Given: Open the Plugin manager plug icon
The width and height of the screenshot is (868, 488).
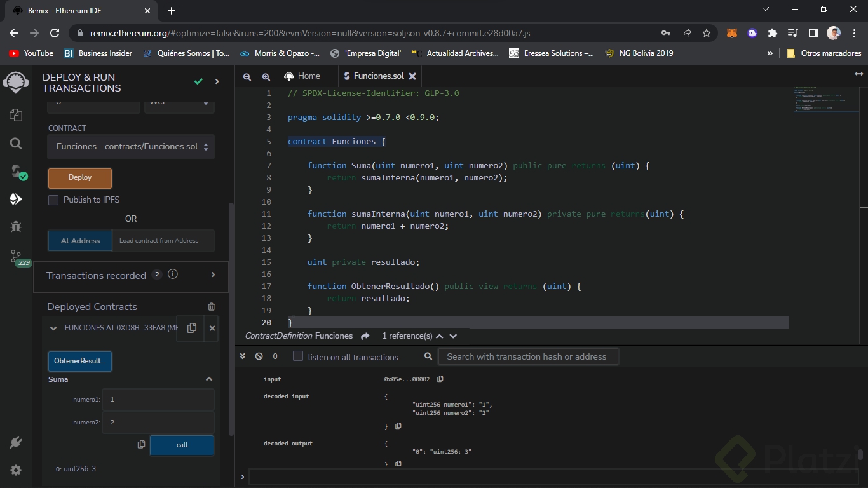Looking at the screenshot, I should [x=16, y=442].
